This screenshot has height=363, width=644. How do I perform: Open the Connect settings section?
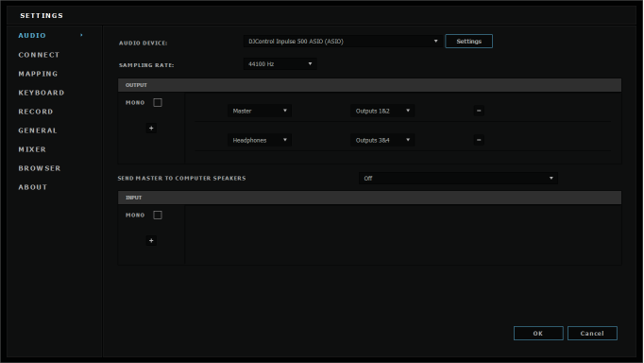pyautogui.click(x=39, y=55)
